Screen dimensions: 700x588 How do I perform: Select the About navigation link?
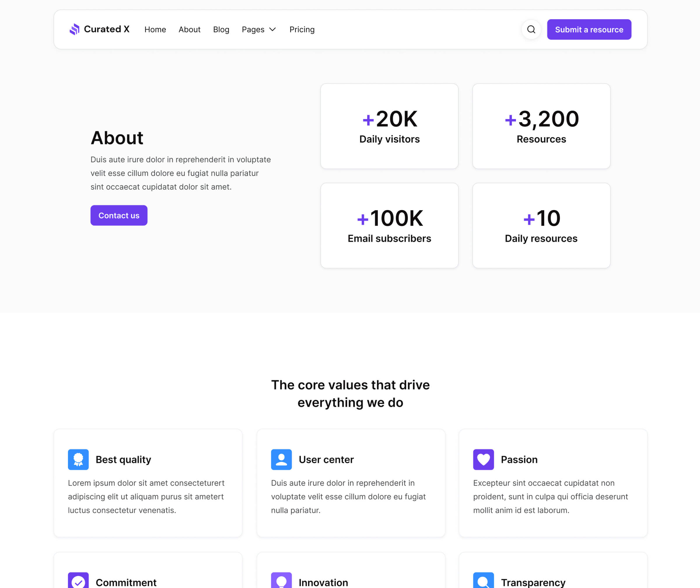tap(189, 29)
